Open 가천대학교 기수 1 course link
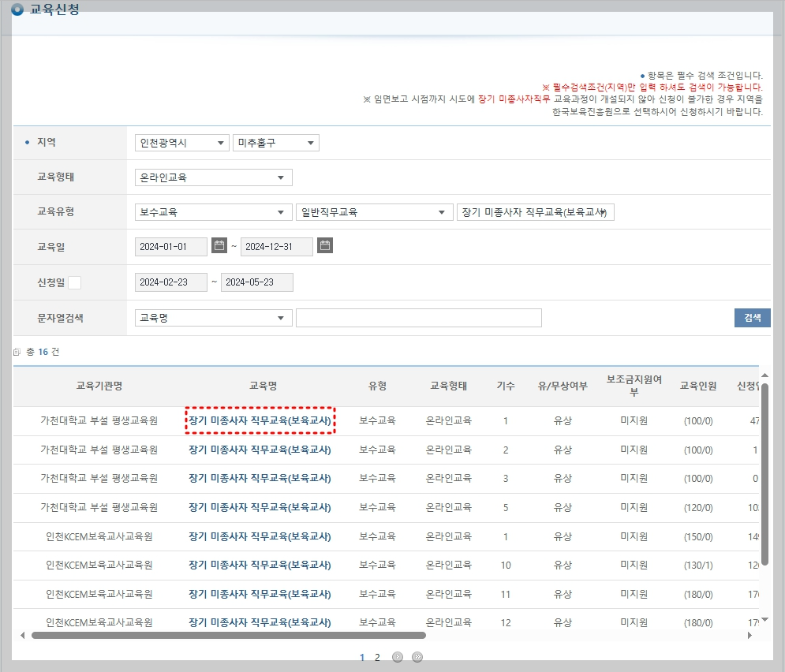The width and height of the screenshot is (785, 672). coord(260,420)
